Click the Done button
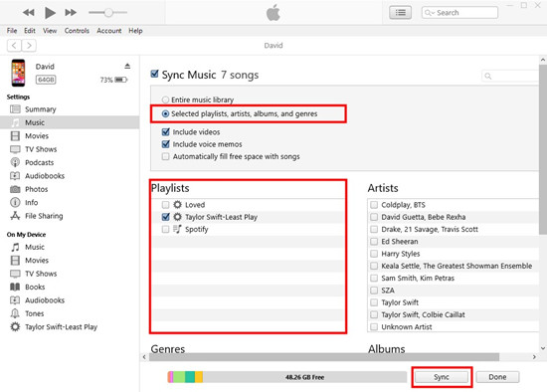The height and width of the screenshot is (392, 547). coord(497,377)
